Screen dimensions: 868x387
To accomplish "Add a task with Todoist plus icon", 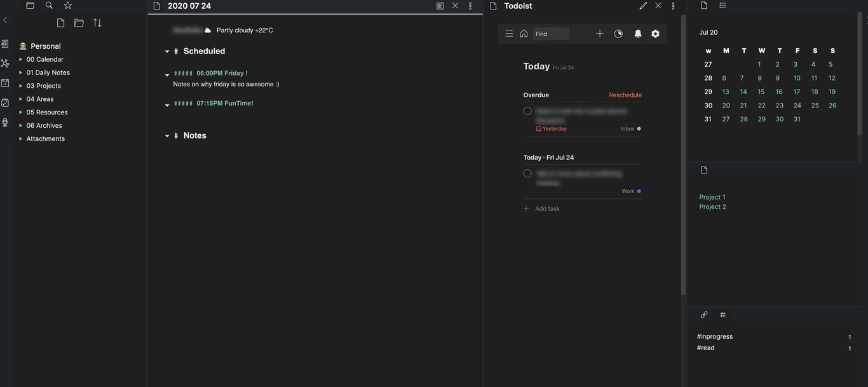I will [x=599, y=34].
